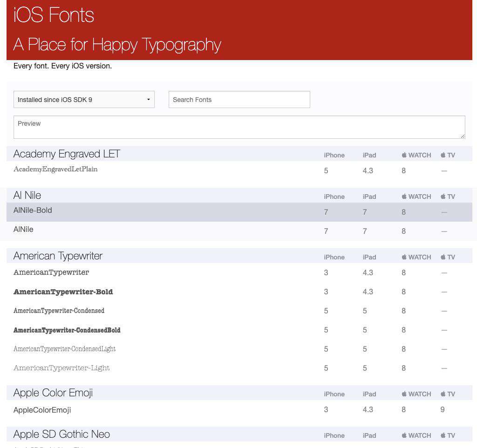Click iPhone value 5 for AmericanTypewriter-CondensedLight
Image resolution: width=477 pixels, height=448 pixels.
pyautogui.click(x=326, y=349)
